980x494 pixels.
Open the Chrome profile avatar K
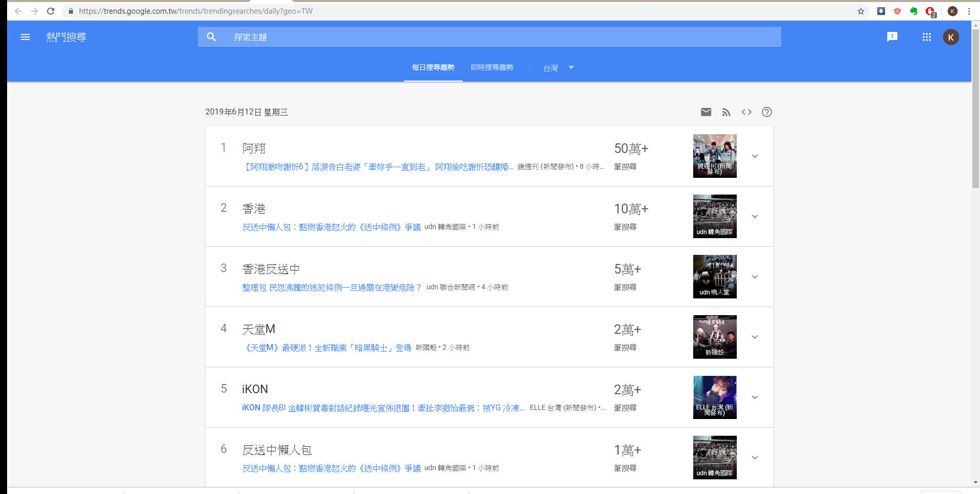[x=952, y=11]
